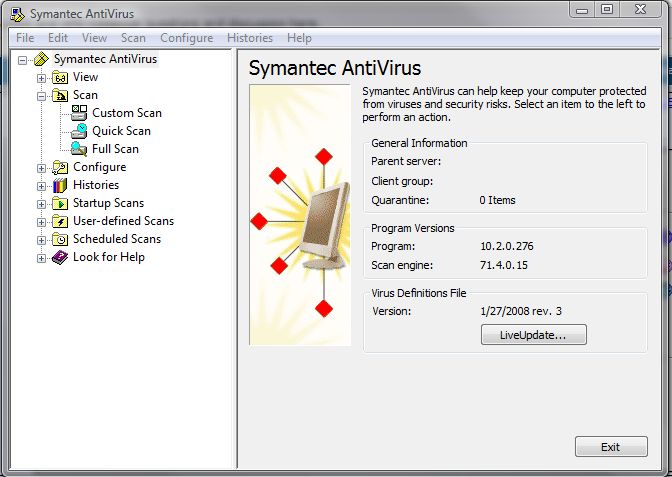Click the Scheduled Scans clock folder icon

pyautogui.click(x=60, y=240)
